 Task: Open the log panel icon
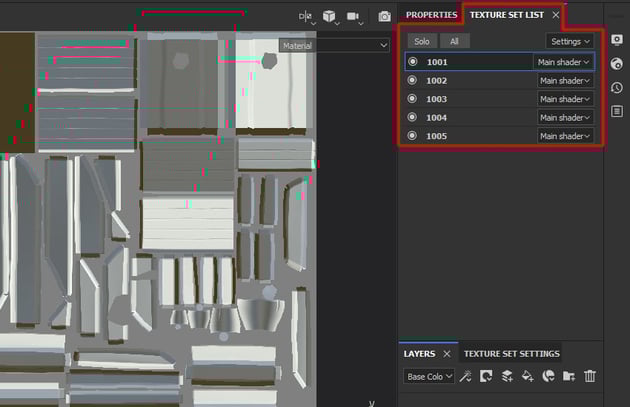(x=617, y=111)
